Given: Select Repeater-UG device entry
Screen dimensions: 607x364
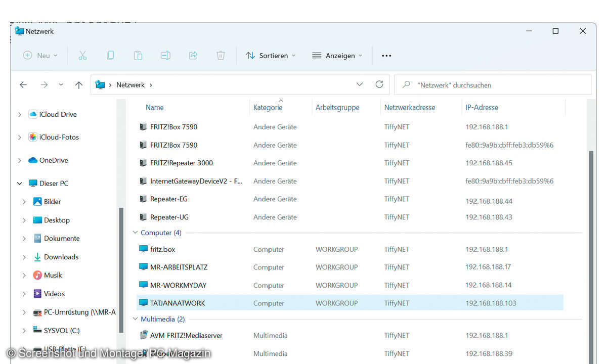Looking at the screenshot, I should pyautogui.click(x=169, y=217).
